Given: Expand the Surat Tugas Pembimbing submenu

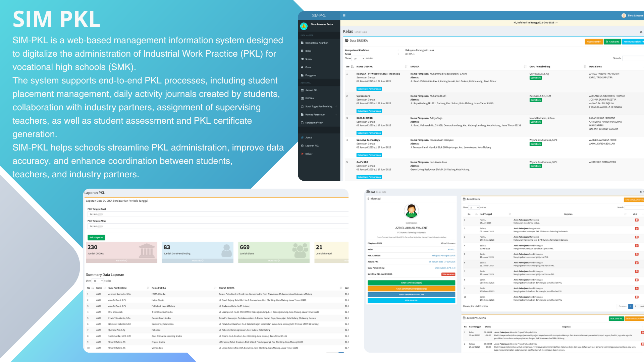Looking at the screenshot, I should (x=319, y=107).
